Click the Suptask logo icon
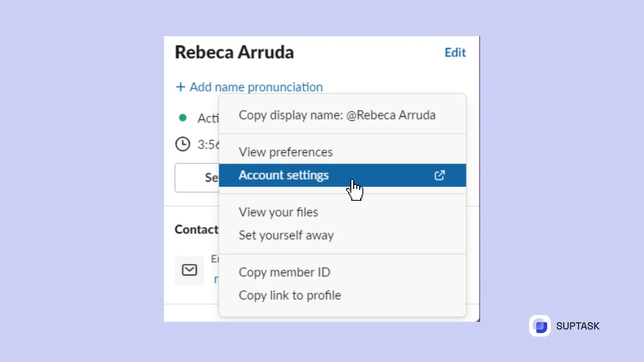 tap(540, 325)
